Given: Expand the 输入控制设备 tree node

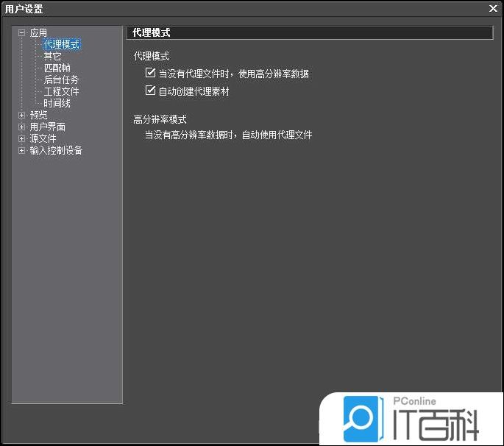Looking at the screenshot, I should click(21, 150).
